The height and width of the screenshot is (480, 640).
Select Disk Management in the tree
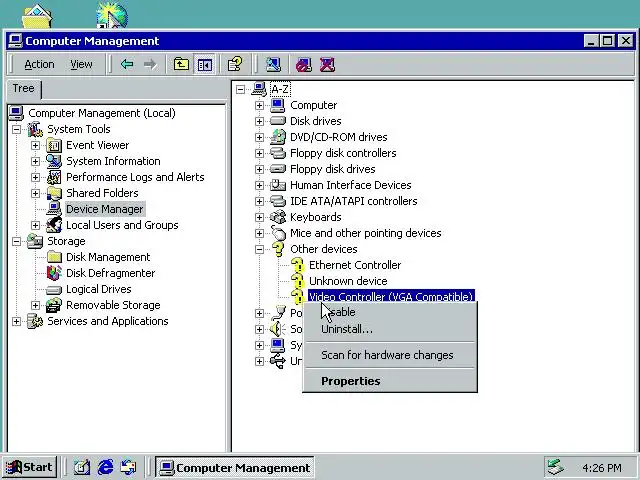(108, 257)
